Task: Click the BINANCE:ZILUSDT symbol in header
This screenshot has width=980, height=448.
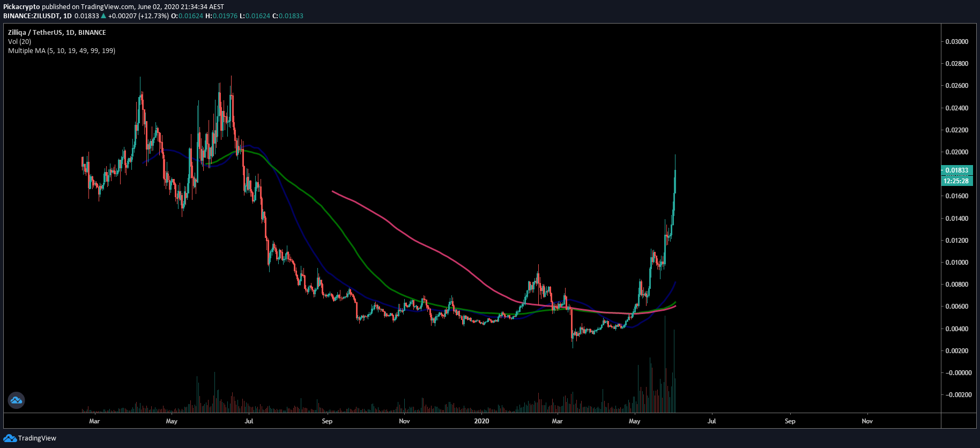Action: point(31,16)
